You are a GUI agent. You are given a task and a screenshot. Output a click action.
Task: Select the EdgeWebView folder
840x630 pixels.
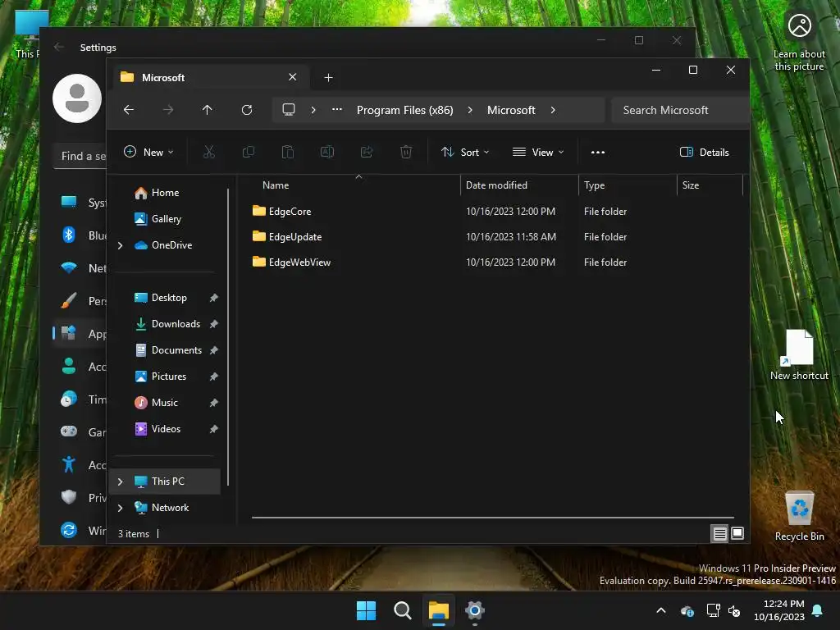click(x=291, y=262)
